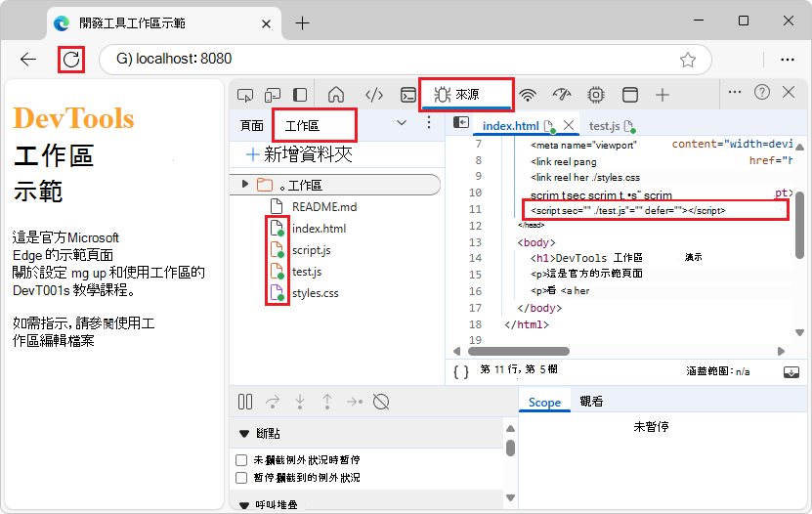Open a new browser tab
This screenshot has height=514, width=812.
click(x=302, y=22)
